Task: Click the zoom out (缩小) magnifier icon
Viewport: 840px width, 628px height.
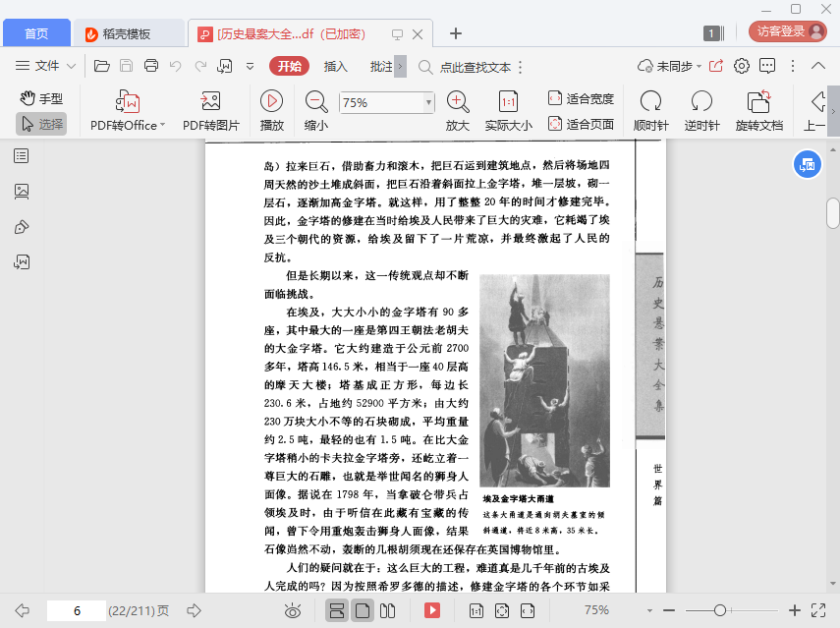Action: pos(316,101)
